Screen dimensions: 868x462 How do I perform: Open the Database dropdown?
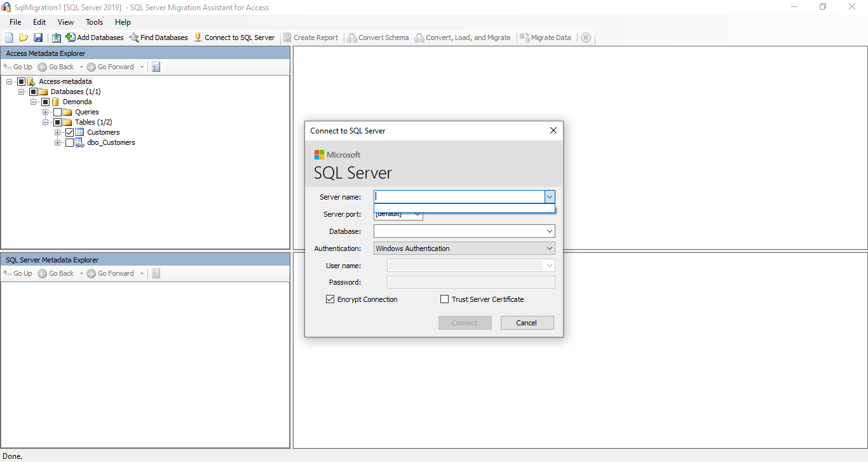point(550,231)
